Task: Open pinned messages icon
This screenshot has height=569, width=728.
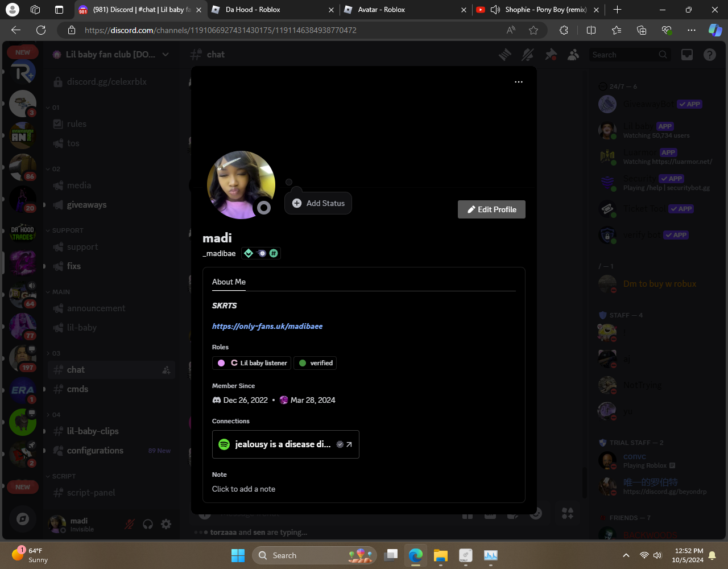Action: coord(551,55)
